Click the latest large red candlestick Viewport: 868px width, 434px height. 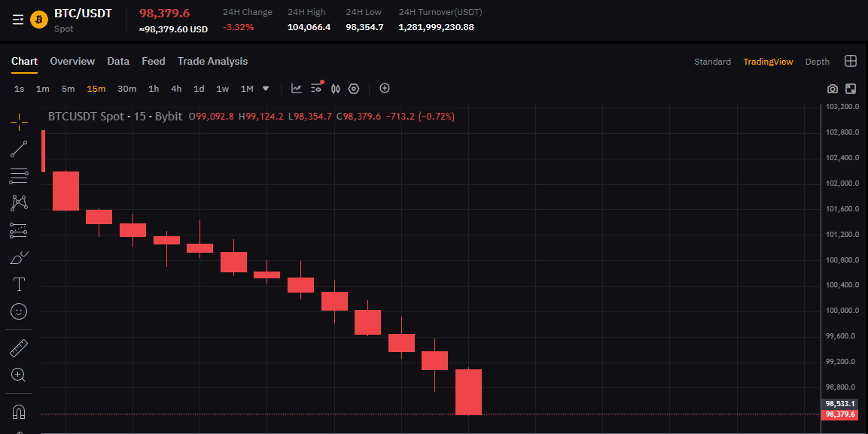[x=468, y=392]
